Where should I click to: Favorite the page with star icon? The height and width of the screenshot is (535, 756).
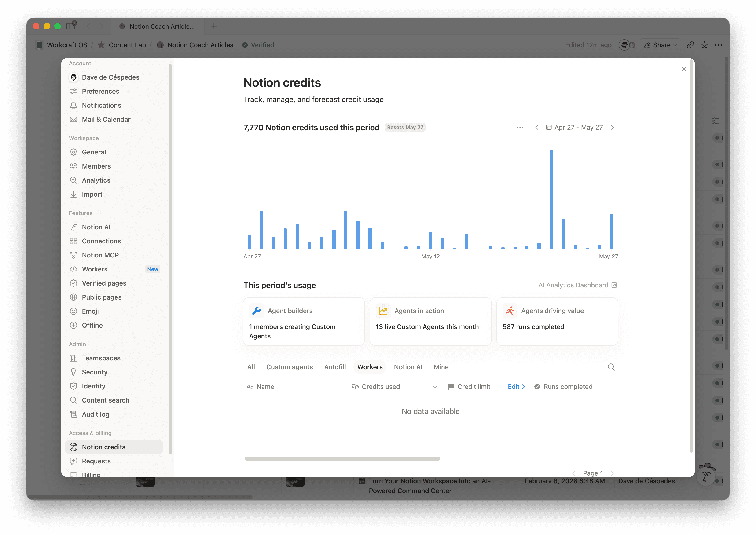pyautogui.click(x=705, y=45)
